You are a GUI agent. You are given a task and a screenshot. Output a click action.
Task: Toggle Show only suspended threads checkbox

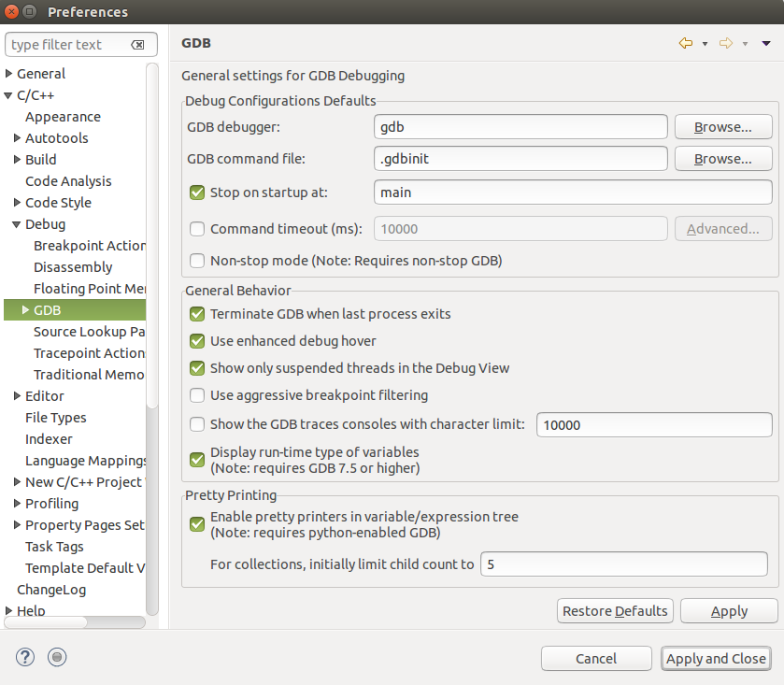pyautogui.click(x=197, y=368)
